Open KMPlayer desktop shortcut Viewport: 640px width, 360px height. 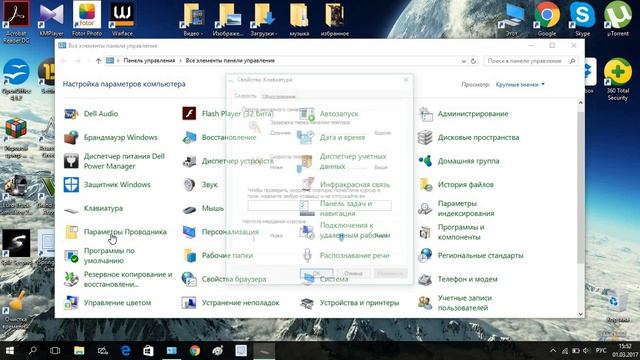51,20
